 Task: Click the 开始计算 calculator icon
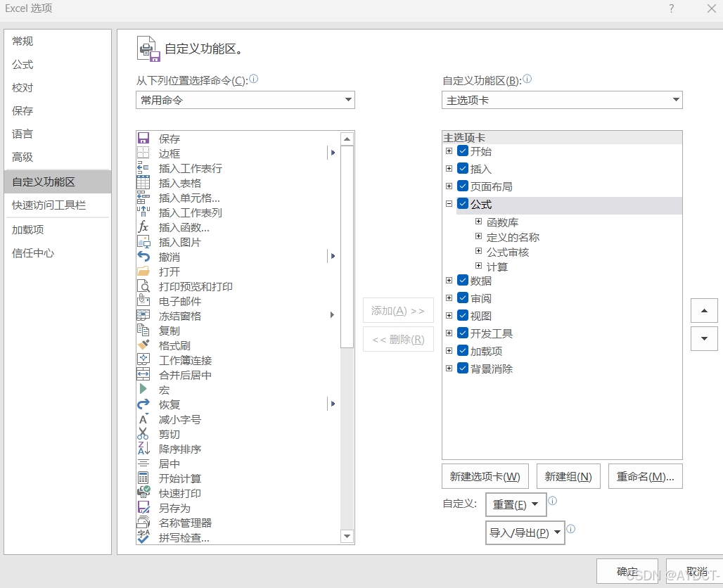[143, 478]
